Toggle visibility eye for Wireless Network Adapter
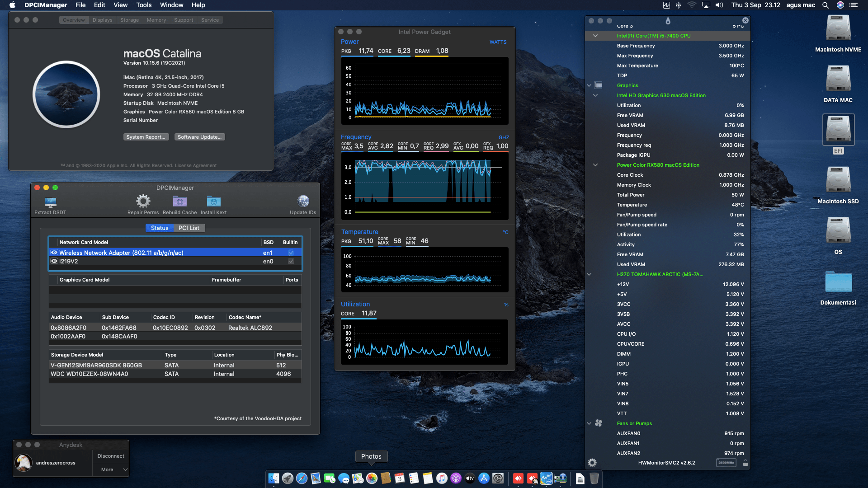This screenshot has height=488, width=868. click(54, 253)
